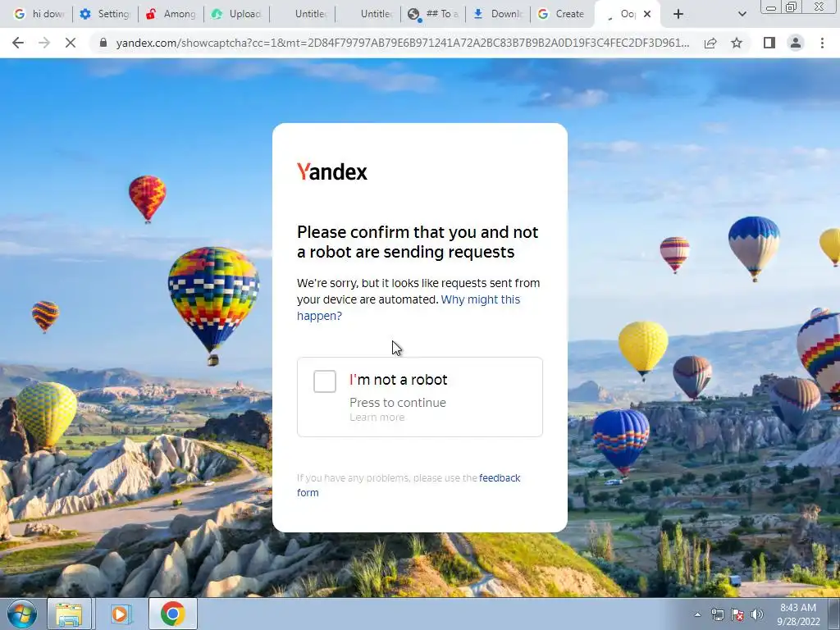Expand the tab search dropdown
This screenshot has height=630, width=840.
click(742, 14)
